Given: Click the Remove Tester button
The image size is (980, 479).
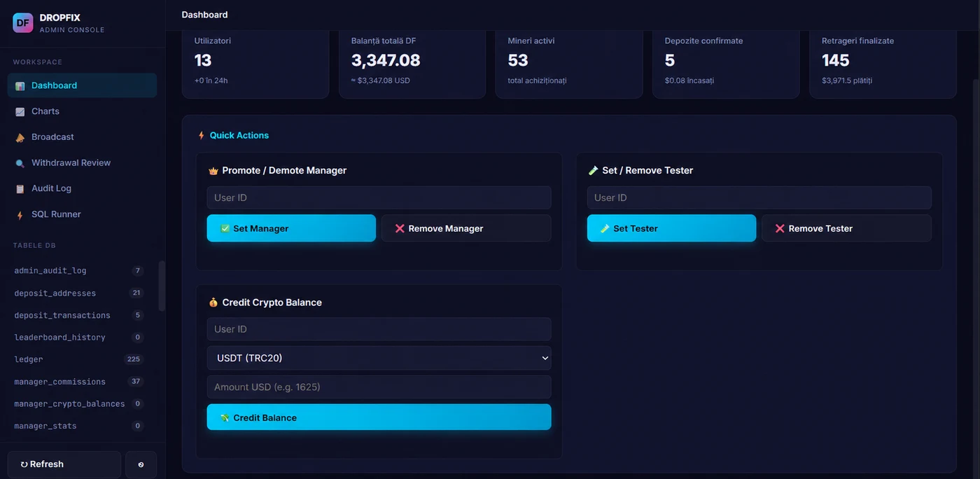Looking at the screenshot, I should [x=846, y=228].
